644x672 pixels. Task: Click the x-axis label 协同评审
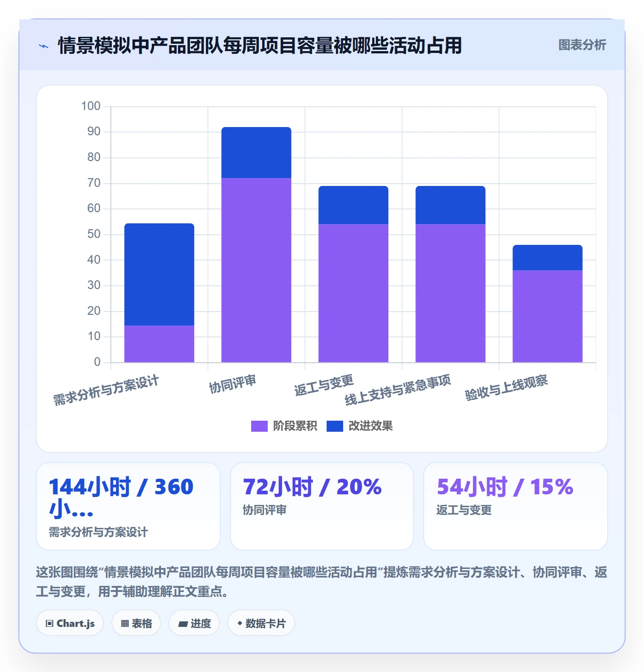pyautogui.click(x=233, y=384)
